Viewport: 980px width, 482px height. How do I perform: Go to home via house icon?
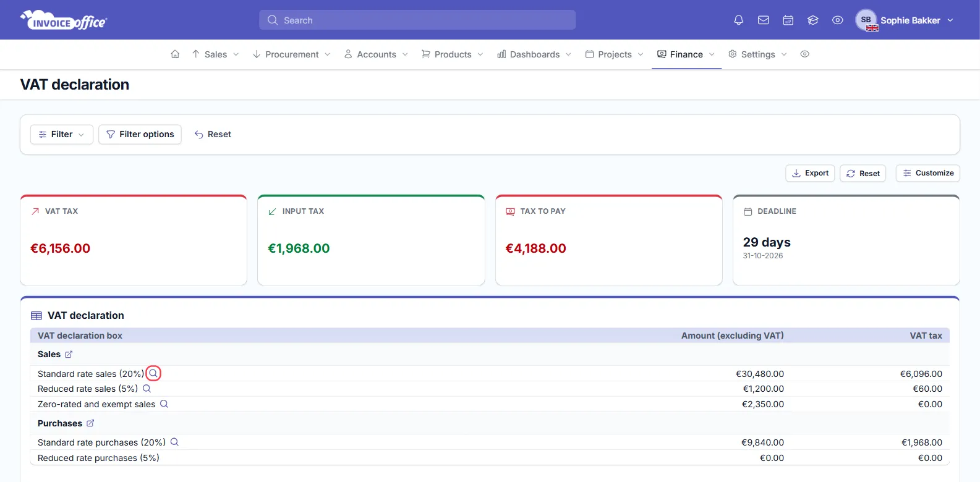(175, 54)
